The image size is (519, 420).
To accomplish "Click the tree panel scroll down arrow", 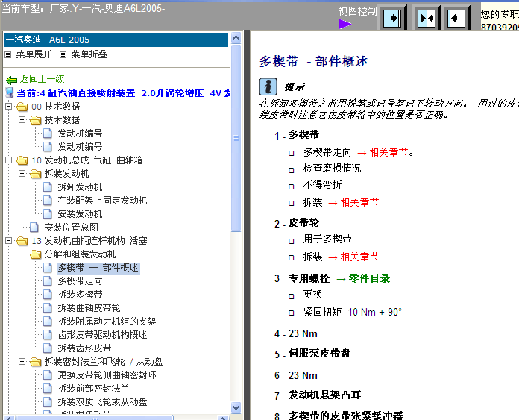I will (x=236, y=407).
